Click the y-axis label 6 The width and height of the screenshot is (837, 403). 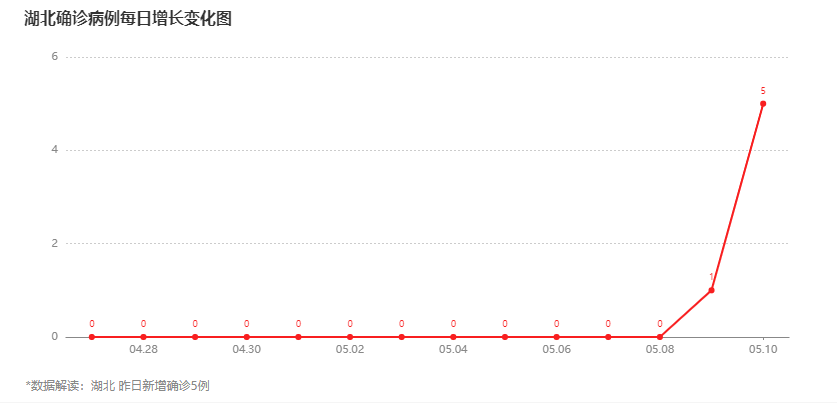point(54,57)
